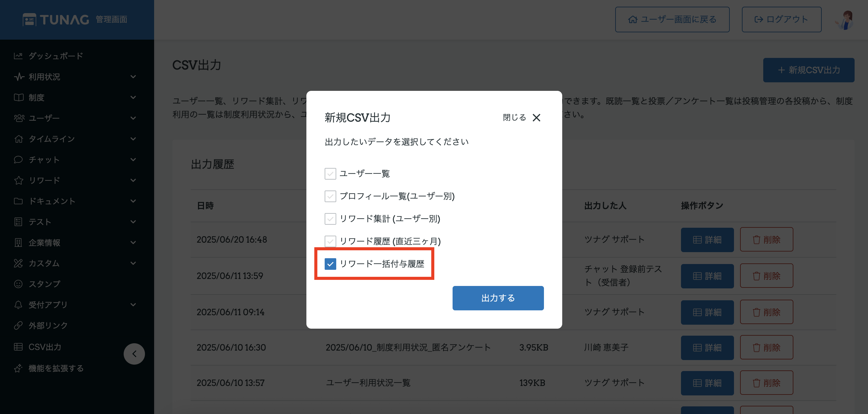This screenshot has width=868, height=414.
Task: Click the リワード star icon
Action: point(19,180)
